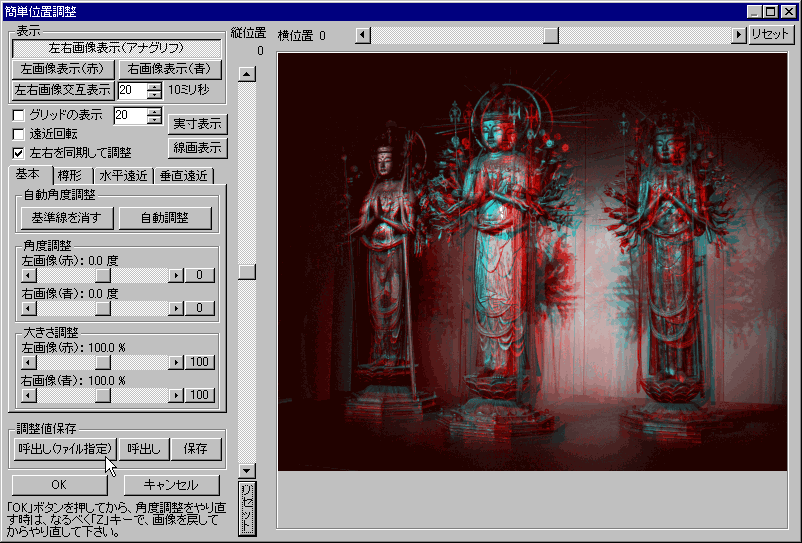
Task: Click 左右画像表示(アナグリフ) button
Action: (x=117, y=48)
